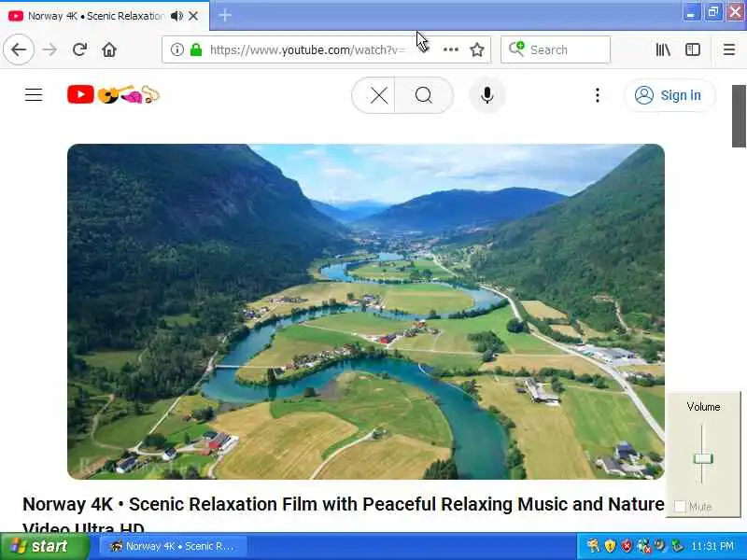The width and height of the screenshot is (747, 560).
Task: Click the YouTube search magnifier button
Action: 424,96
